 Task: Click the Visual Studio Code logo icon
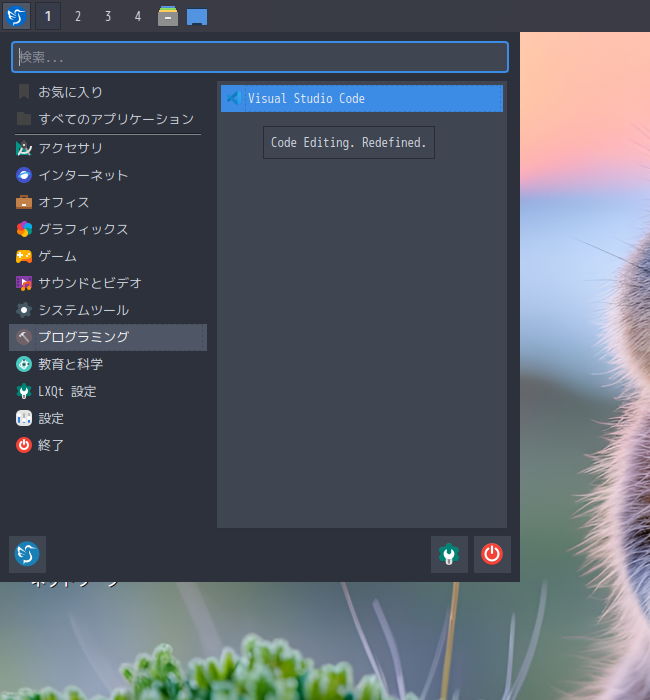[234, 98]
